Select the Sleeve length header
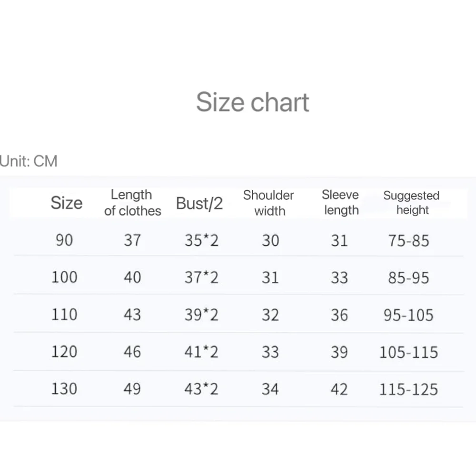This screenshot has height=476, width=476. click(x=341, y=202)
